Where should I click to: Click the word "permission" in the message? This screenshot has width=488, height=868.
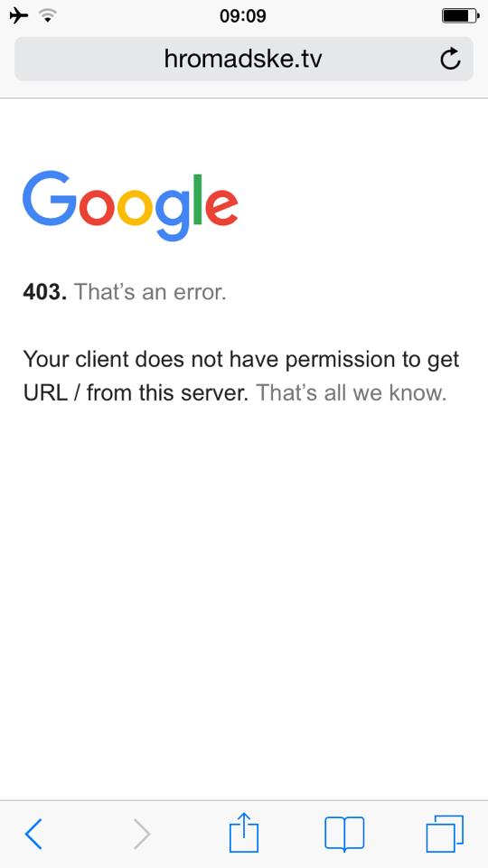(339, 360)
